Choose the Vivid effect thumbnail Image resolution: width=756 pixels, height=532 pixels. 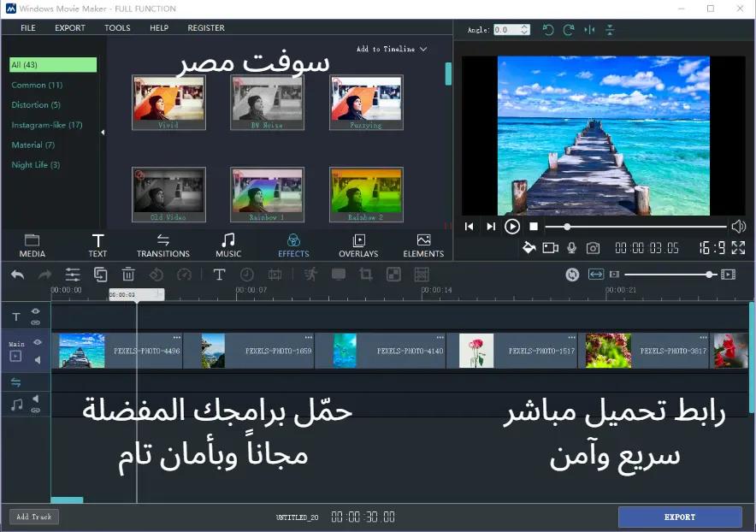[x=168, y=103]
